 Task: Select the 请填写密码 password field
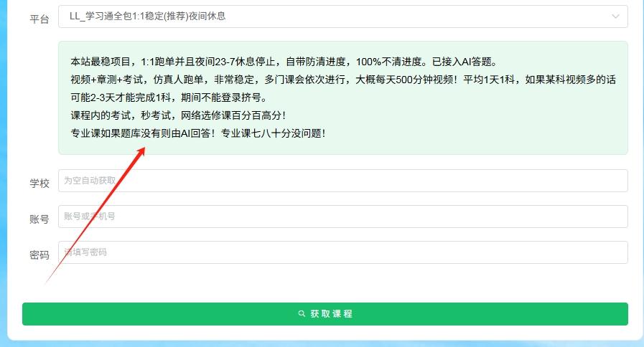(x=342, y=252)
